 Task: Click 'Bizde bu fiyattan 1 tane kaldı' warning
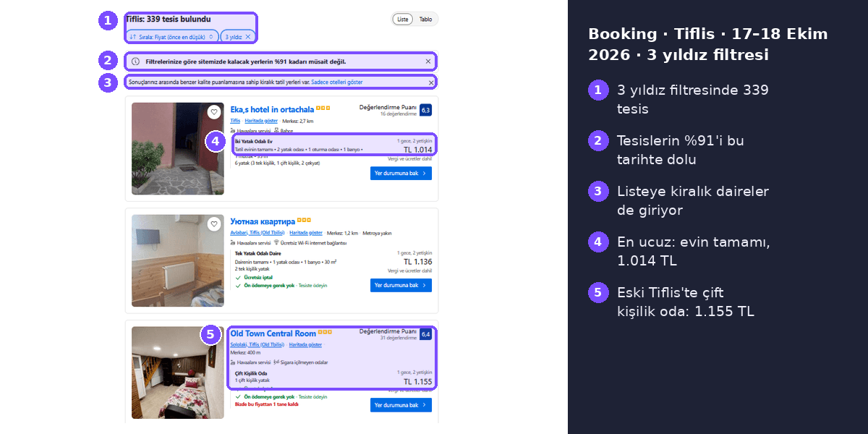(267, 404)
